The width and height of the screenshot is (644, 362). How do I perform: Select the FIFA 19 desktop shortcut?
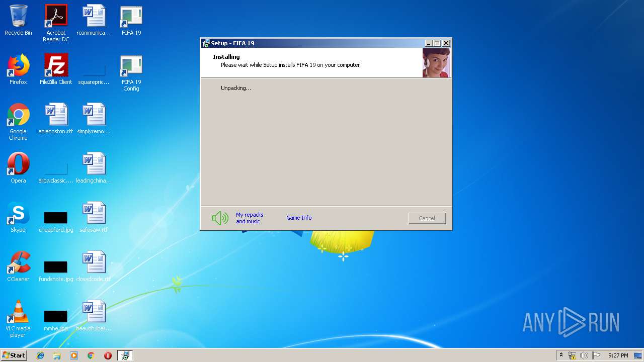point(131,21)
